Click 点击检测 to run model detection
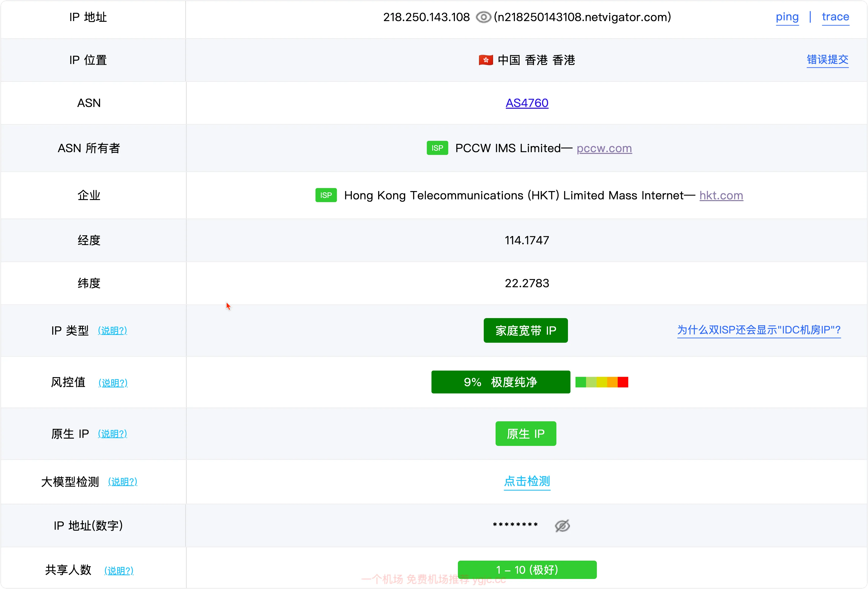 tap(527, 482)
